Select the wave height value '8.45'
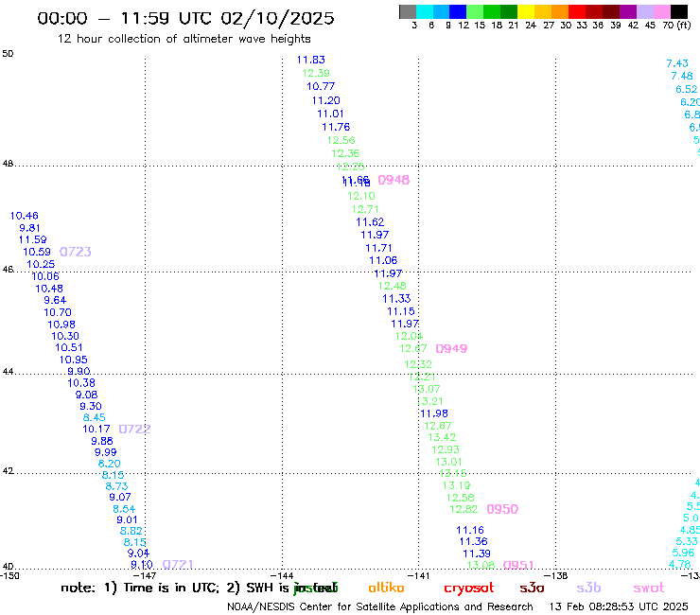Screen dimensions: 700x615 click(95, 418)
